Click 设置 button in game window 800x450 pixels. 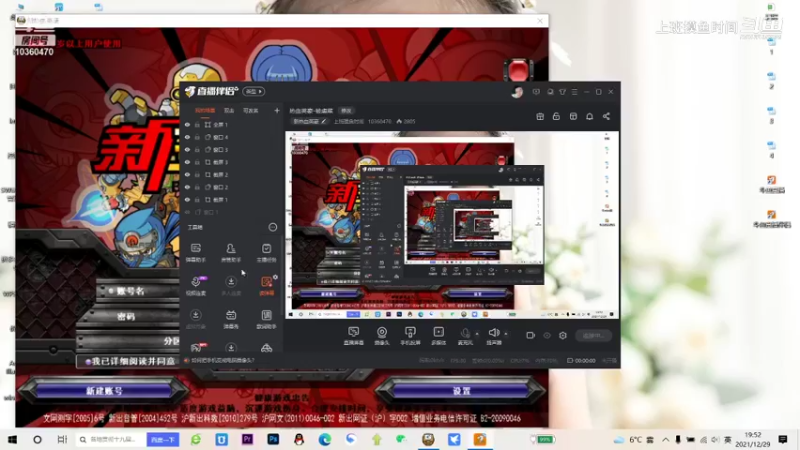[x=461, y=391]
